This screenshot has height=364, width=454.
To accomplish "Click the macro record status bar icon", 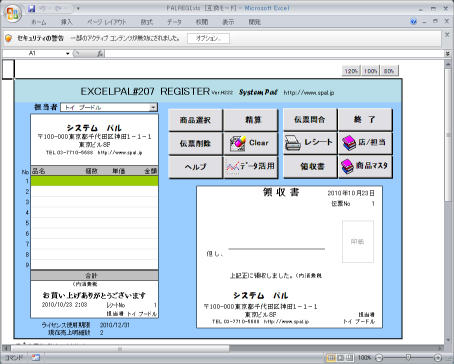I will pyautogui.click(x=36, y=358).
